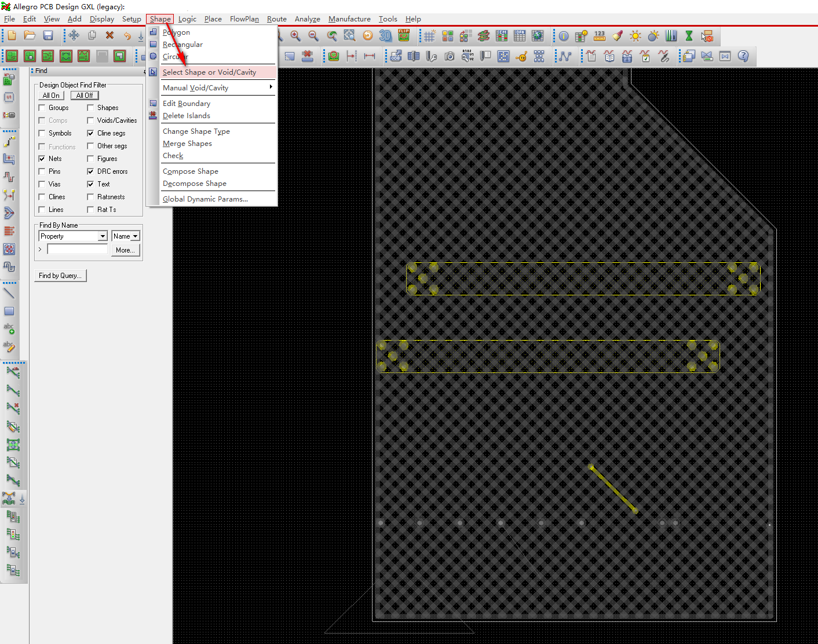Select the Add Text tool
Image resolution: width=818 pixels, height=644 pixels.
coord(9,327)
